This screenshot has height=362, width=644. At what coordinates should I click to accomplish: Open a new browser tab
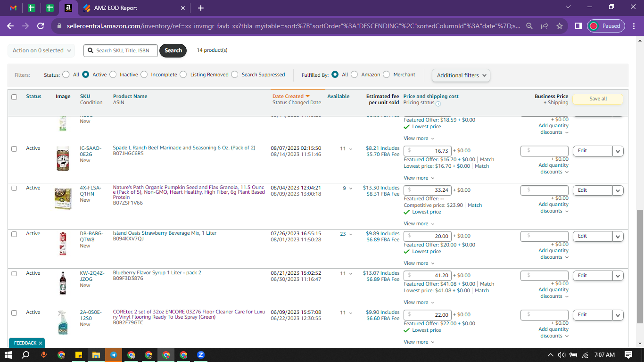coord(201,8)
